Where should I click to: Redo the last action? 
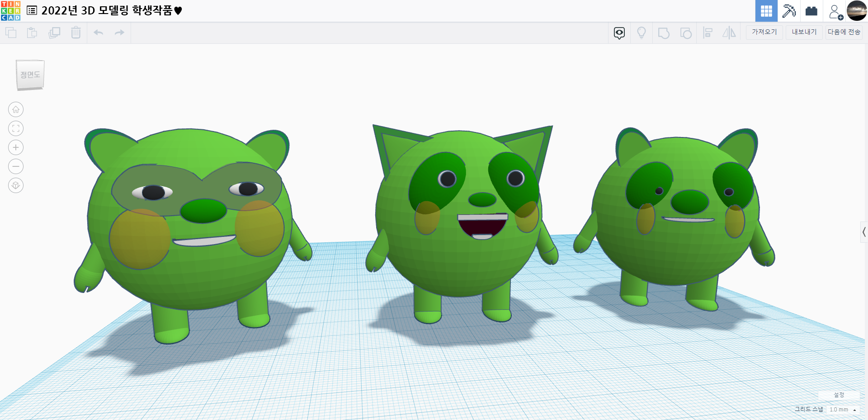119,33
